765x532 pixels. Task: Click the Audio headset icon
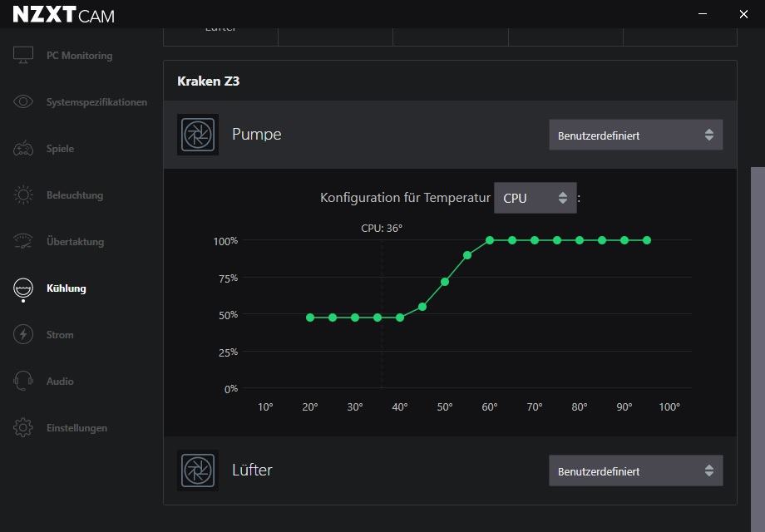click(23, 381)
